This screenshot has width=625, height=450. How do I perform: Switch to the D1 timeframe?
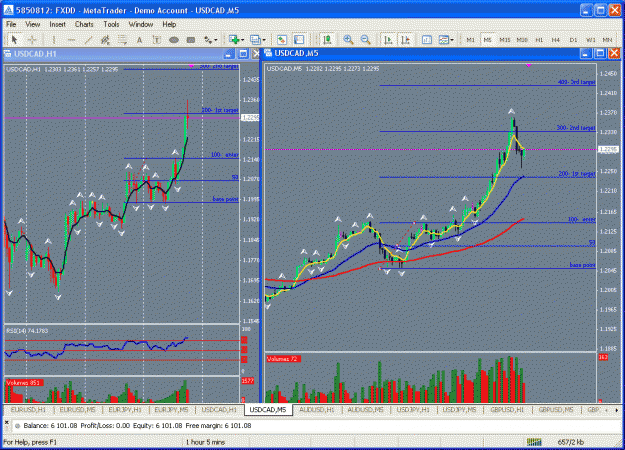(x=573, y=40)
